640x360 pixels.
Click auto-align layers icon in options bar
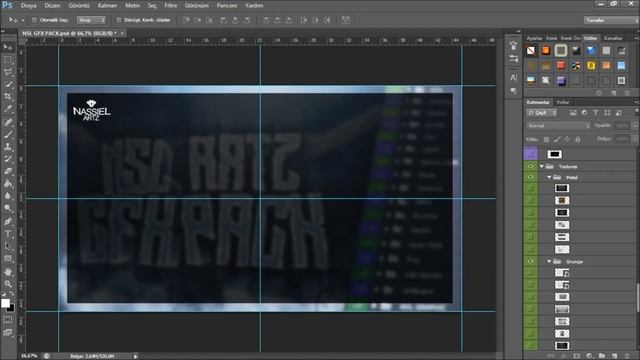(x=346, y=20)
